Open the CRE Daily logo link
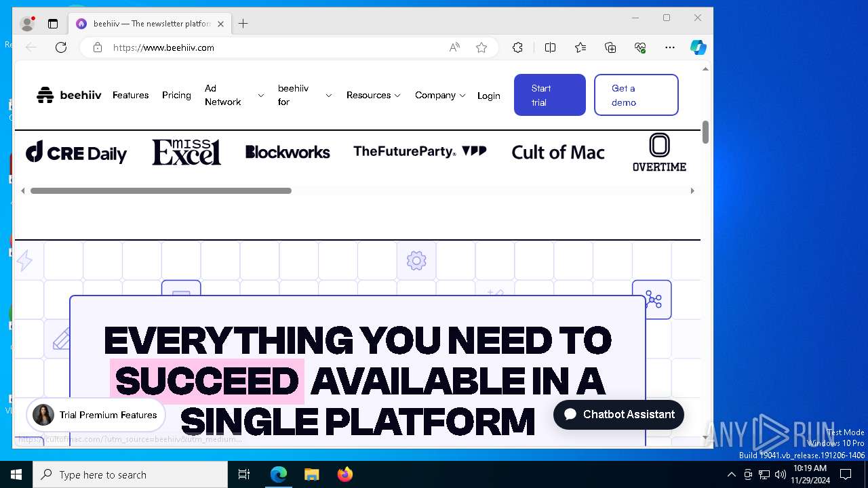868x488 pixels. click(x=77, y=152)
